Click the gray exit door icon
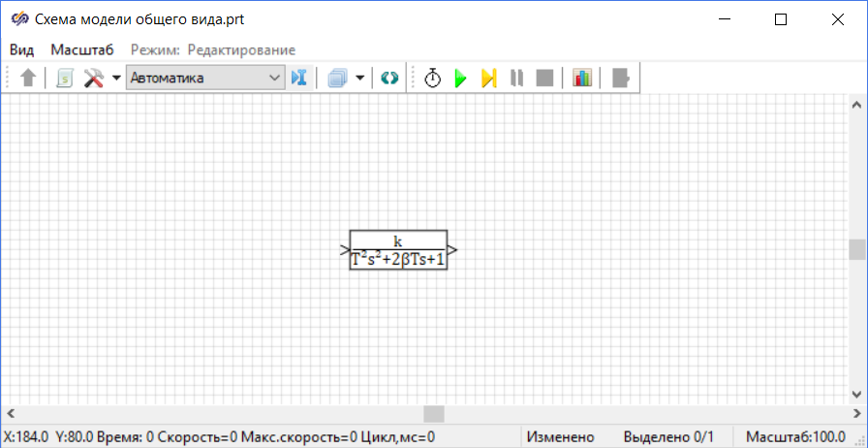The image size is (868, 448). pos(621,79)
